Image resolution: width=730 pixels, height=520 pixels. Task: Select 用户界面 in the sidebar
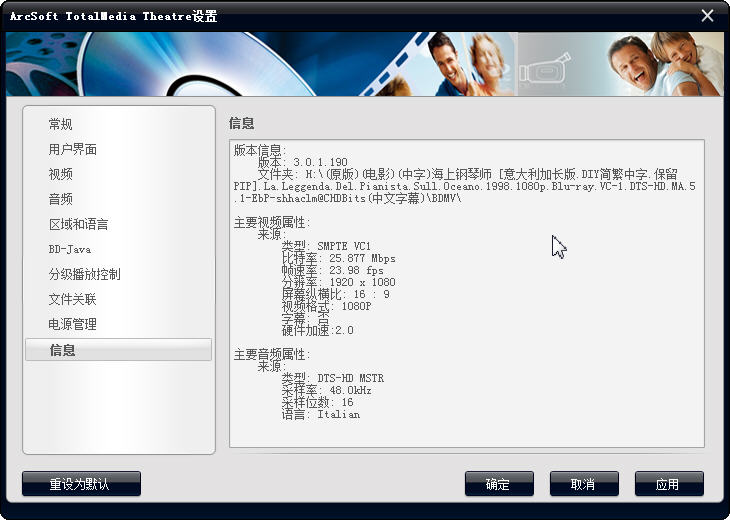click(73, 149)
